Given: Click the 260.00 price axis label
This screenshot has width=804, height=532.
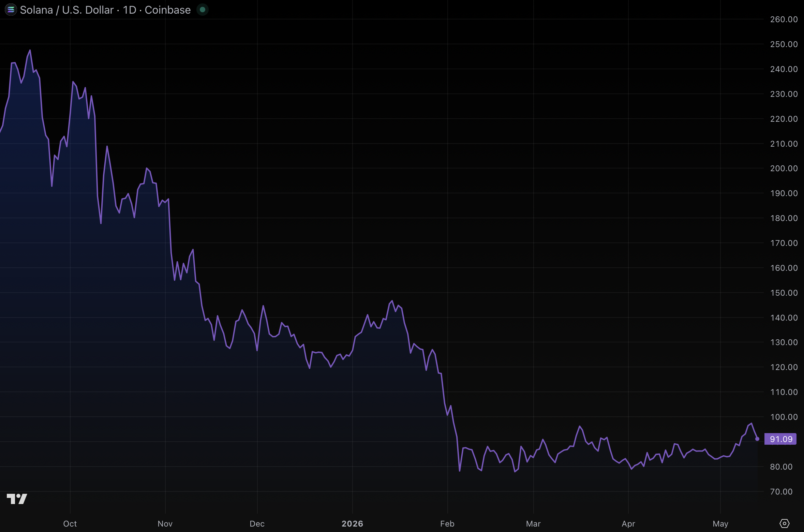Looking at the screenshot, I should click(x=784, y=19).
